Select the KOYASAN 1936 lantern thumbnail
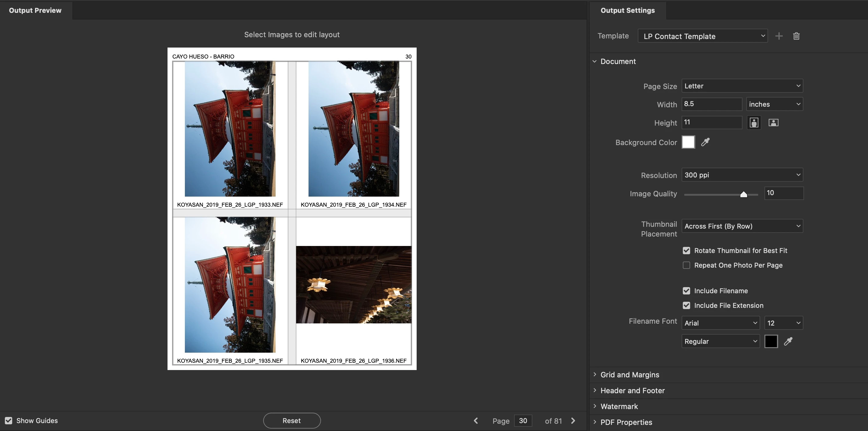 [x=354, y=285]
